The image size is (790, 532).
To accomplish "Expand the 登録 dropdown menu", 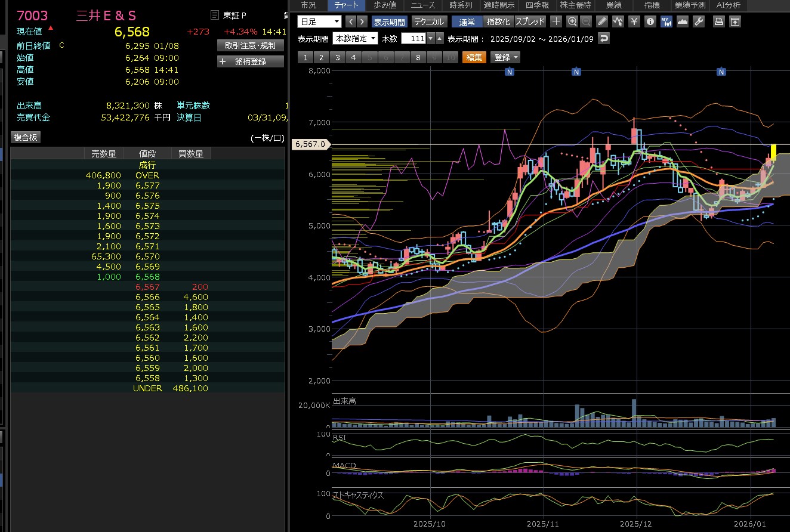I will click(x=505, y=57).
